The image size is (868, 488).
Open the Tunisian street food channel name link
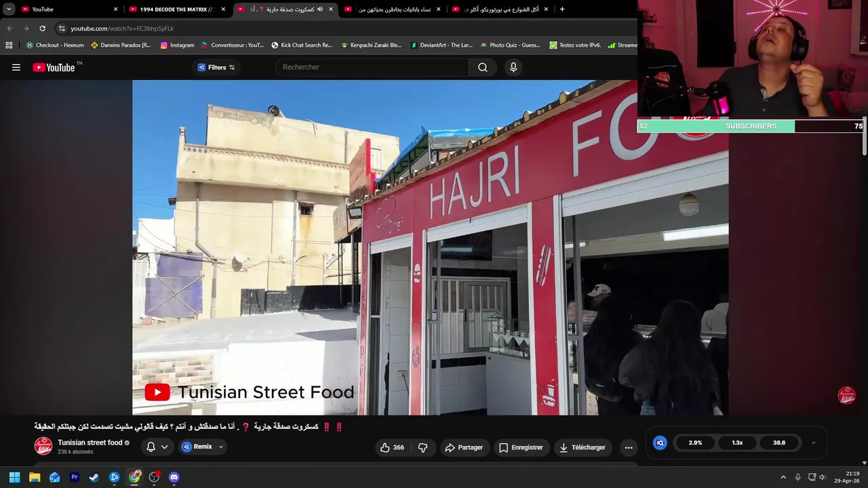pos(90,443)
